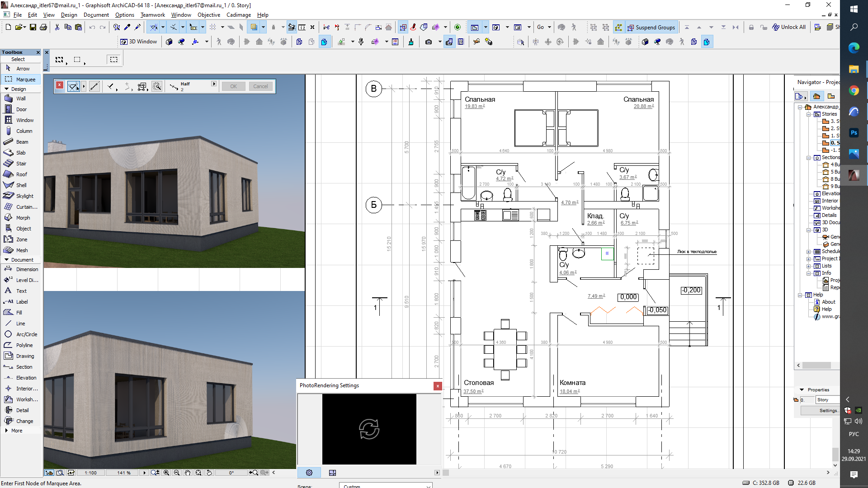Click the Print icon in toolbar
This screenshot has height=488, width=868.
click(x=43, y=27)
